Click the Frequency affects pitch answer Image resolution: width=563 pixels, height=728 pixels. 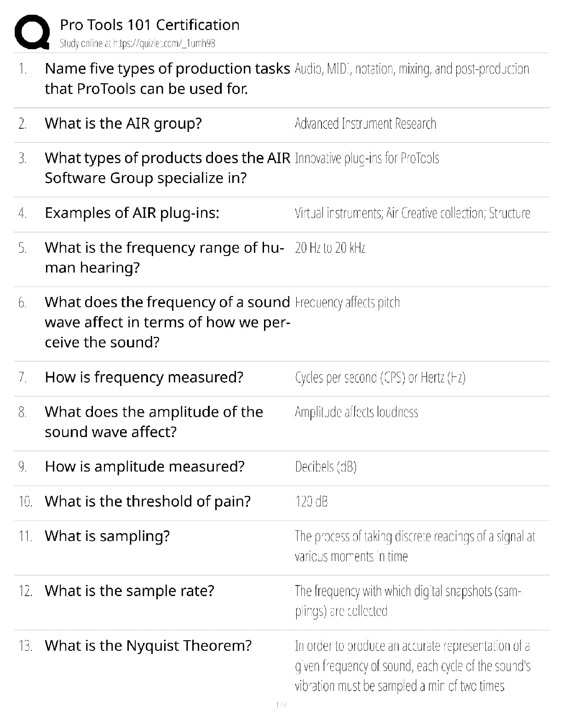click(x=347, y=302)
